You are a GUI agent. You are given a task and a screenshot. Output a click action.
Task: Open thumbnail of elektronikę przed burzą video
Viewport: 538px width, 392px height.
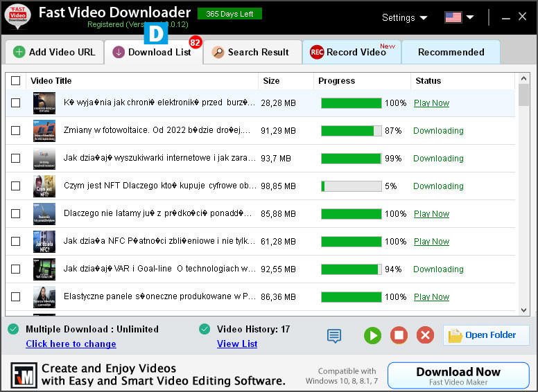click(x=44, y=103)
